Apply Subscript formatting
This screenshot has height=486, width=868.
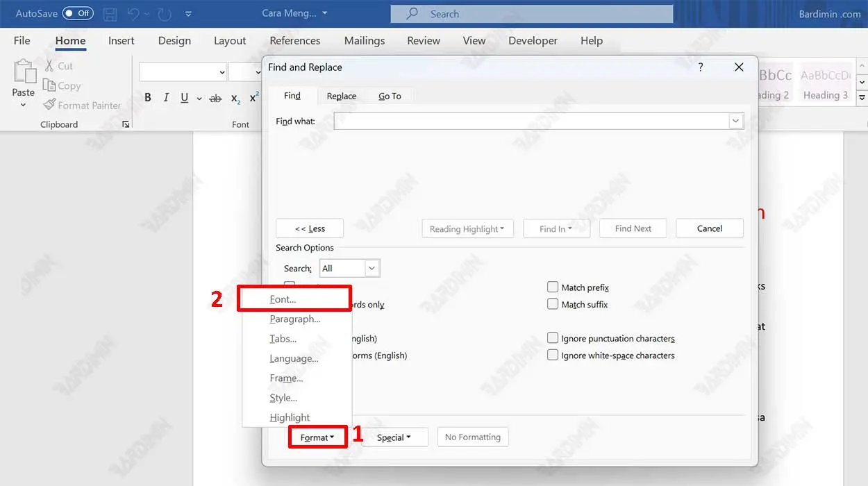235,99
